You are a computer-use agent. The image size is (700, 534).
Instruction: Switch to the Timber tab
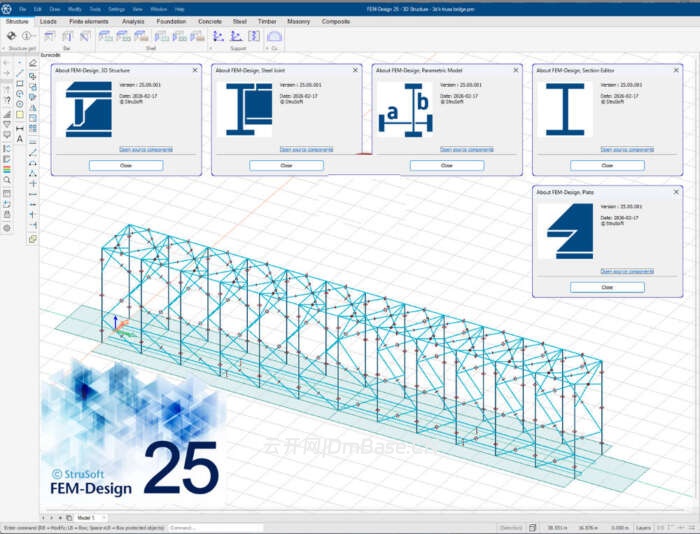pyautogui.click(x=267, y=21)
